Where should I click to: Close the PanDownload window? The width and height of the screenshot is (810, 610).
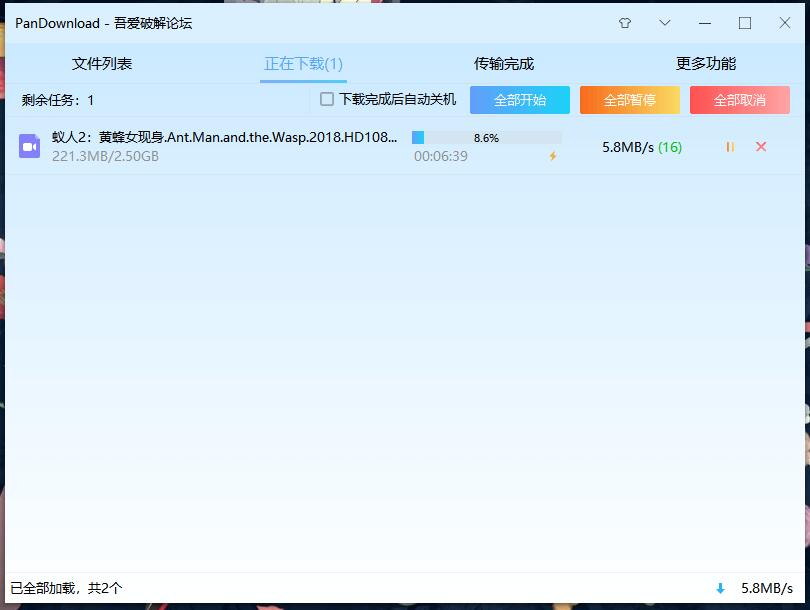coord(785,23)
